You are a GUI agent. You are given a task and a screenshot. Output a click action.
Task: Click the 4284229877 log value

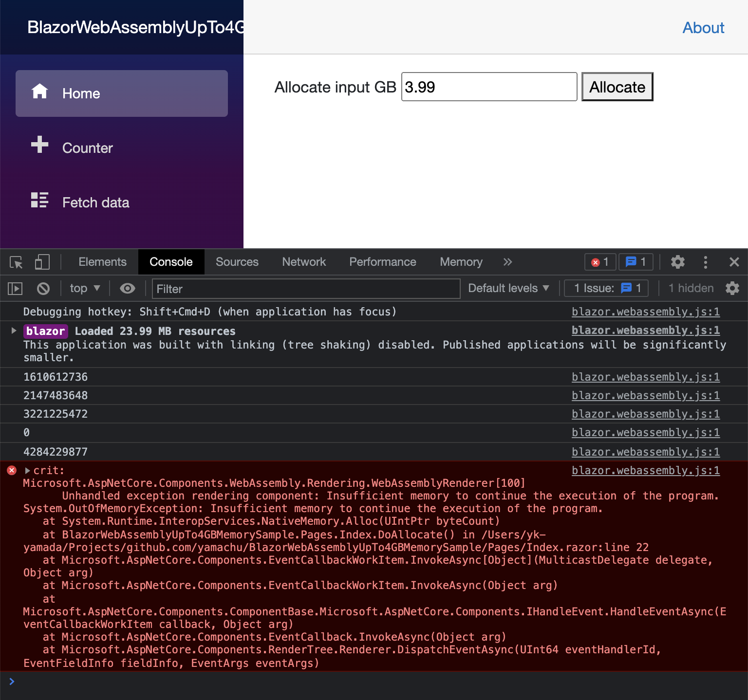point(56,452)
